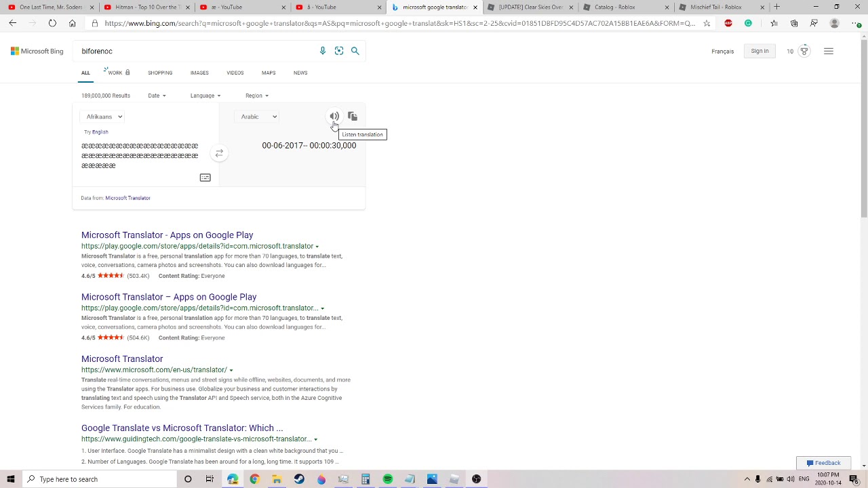Expand arrow next to play.google.com first result URL
Viewport: 868px width, 488px height.
[317, 247]
